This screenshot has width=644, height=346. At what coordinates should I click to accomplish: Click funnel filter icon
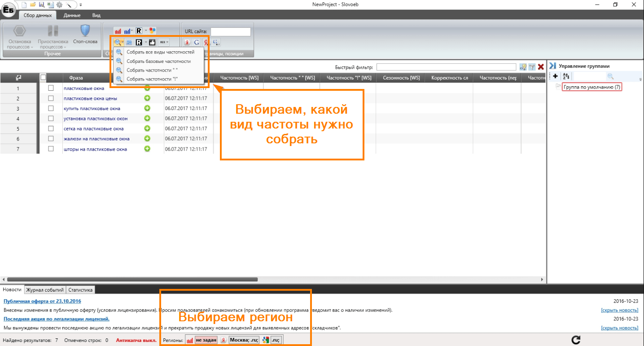click(x=532, y=67)
